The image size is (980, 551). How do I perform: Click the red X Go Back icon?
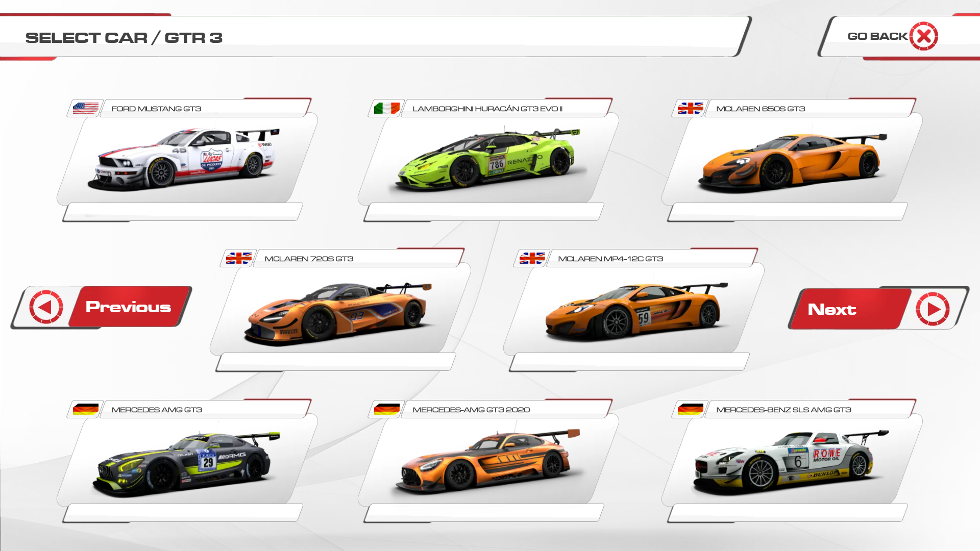pyautogui.click(x=923, y=36)
